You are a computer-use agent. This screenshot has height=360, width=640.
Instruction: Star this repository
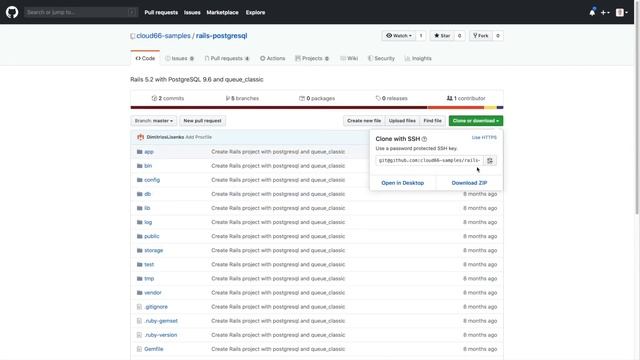pyautogui.click(x=442, y=36)
